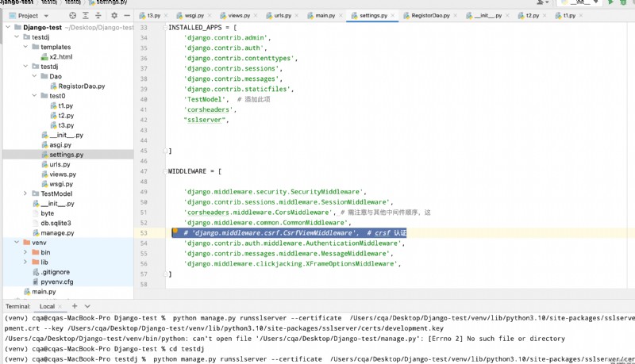Close the Local terminal session tab

tap(60, 307)
